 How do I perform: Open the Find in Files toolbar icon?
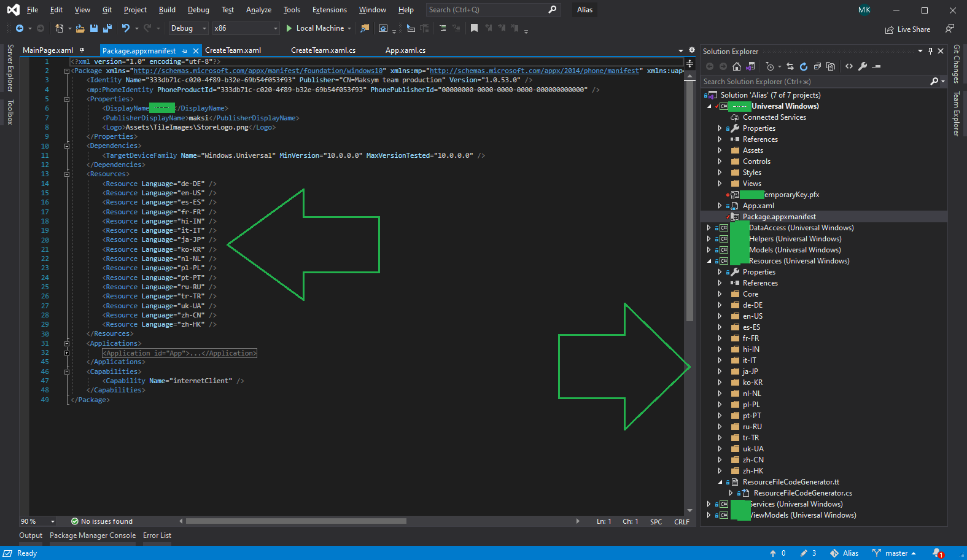point(365,28)
